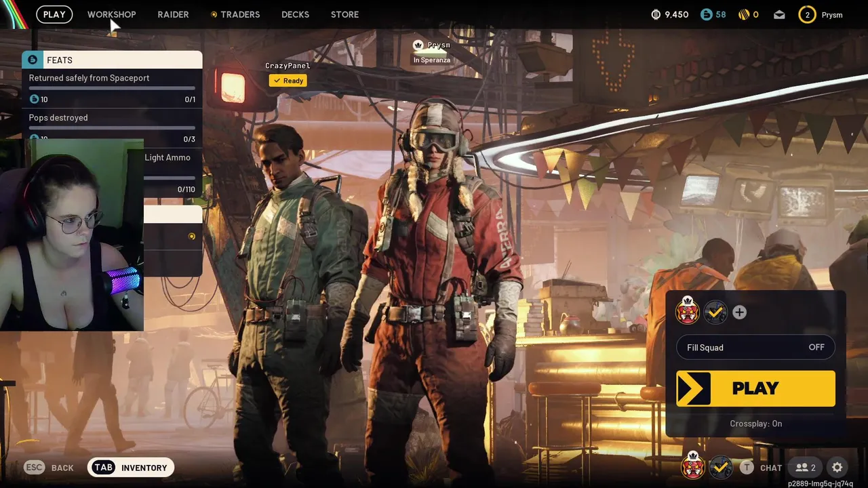Click CrazyPanel's Ready status badge

(288, 81)
